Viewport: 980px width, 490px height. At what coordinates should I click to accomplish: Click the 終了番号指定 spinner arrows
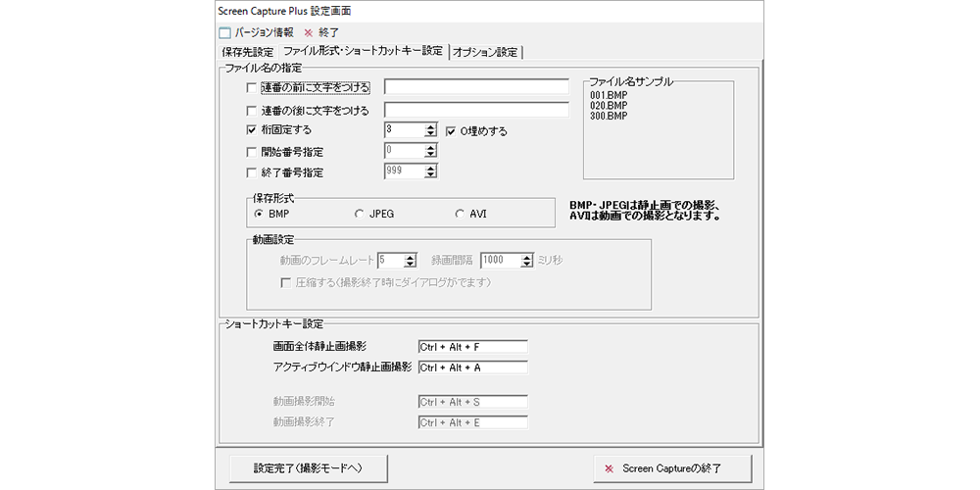(430, 171)
